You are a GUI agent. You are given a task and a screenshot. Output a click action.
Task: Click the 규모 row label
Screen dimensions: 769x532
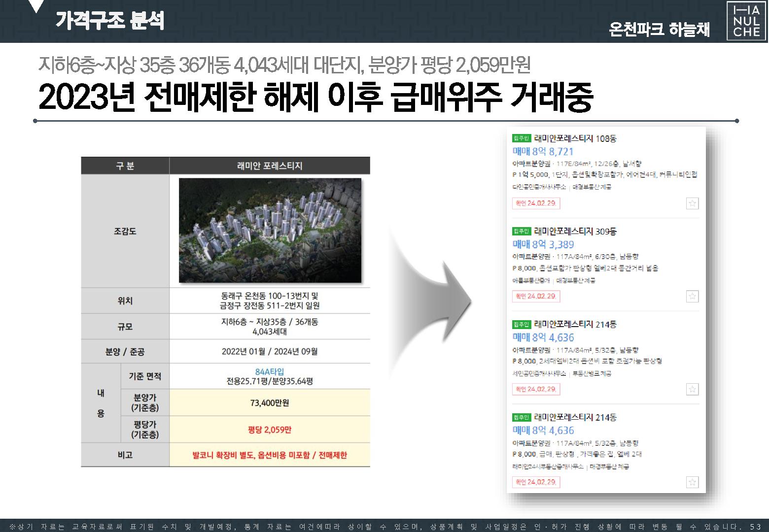[125, 327]
